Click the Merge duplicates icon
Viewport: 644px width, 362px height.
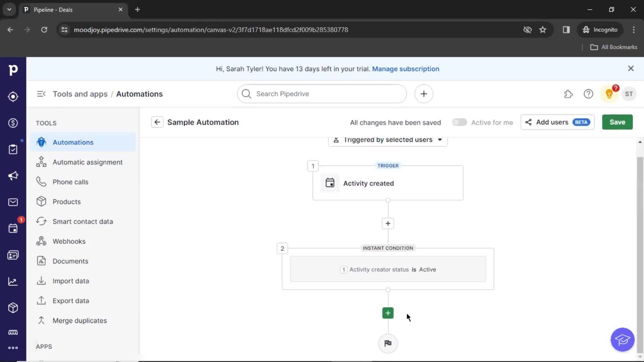click(x=41, y=320)
